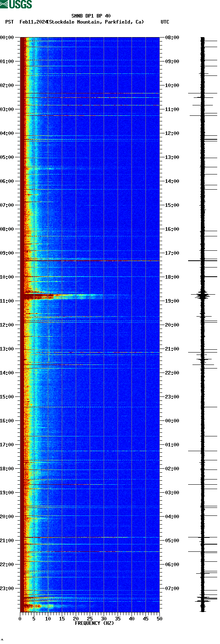Screen dimensions: 220x644
Task: Click the 40 Hz frequency tick label
Action: (132, 619)
